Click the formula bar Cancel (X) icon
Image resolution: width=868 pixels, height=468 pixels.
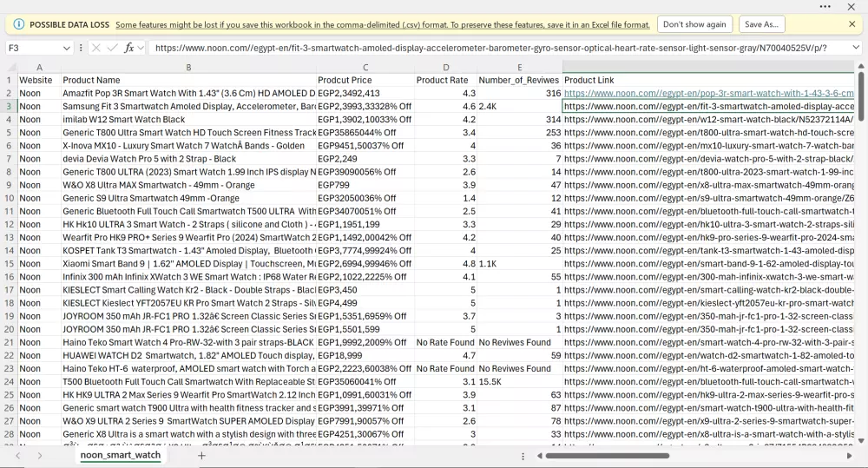(x=96, y=48)
